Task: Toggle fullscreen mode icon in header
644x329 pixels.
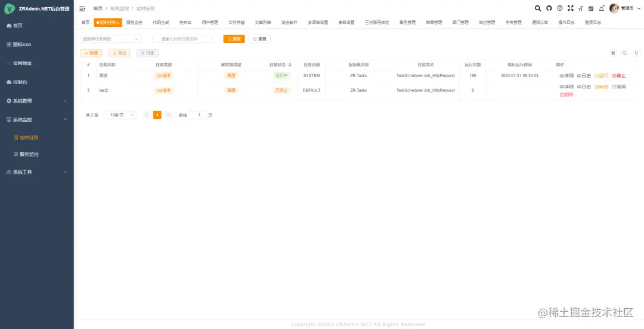Action: coord(571,8)
